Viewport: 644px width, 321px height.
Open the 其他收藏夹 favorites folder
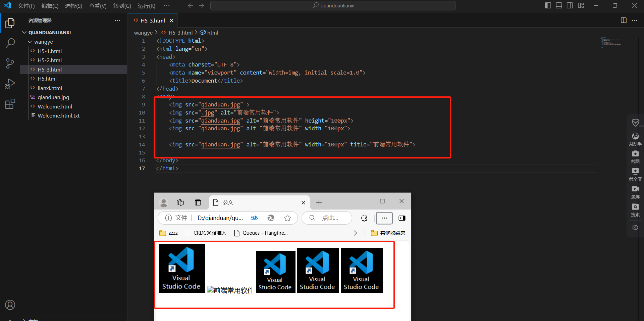[x=388, y=233]
